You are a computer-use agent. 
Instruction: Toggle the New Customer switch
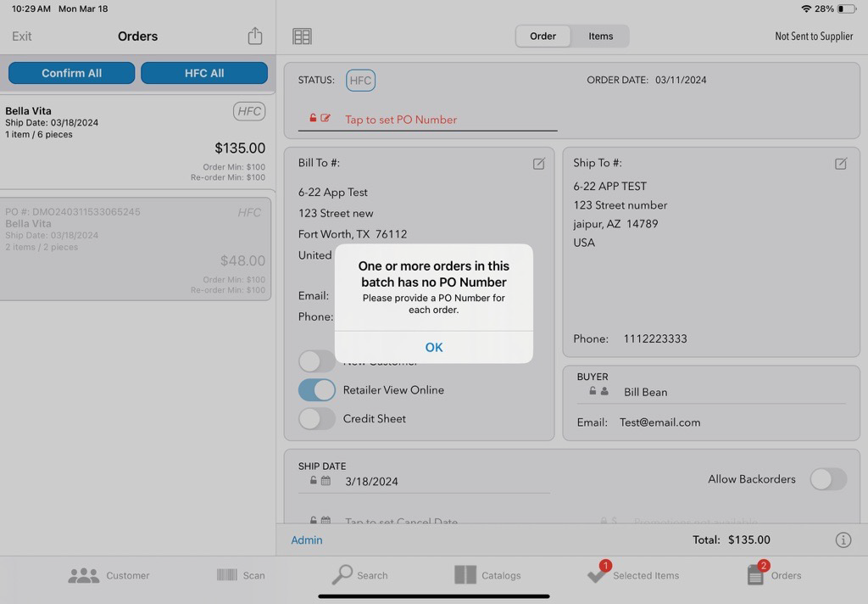pos(317,361)
